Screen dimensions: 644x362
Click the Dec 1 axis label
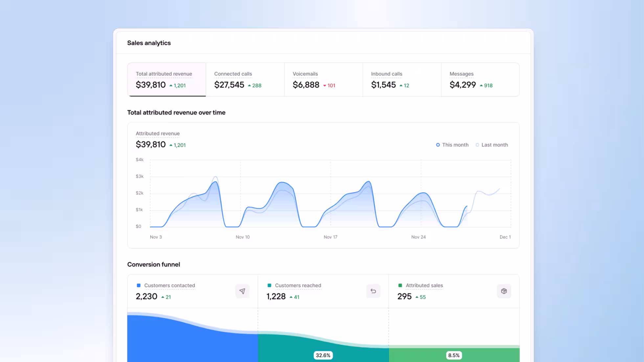pyautogui.click(x=505, y=237)
